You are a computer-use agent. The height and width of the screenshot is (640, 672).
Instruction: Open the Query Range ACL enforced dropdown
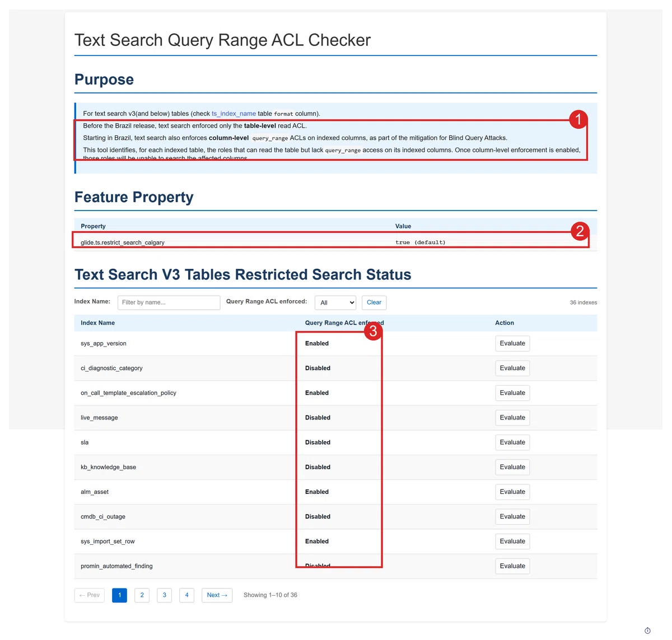click(x=335, y=302)
